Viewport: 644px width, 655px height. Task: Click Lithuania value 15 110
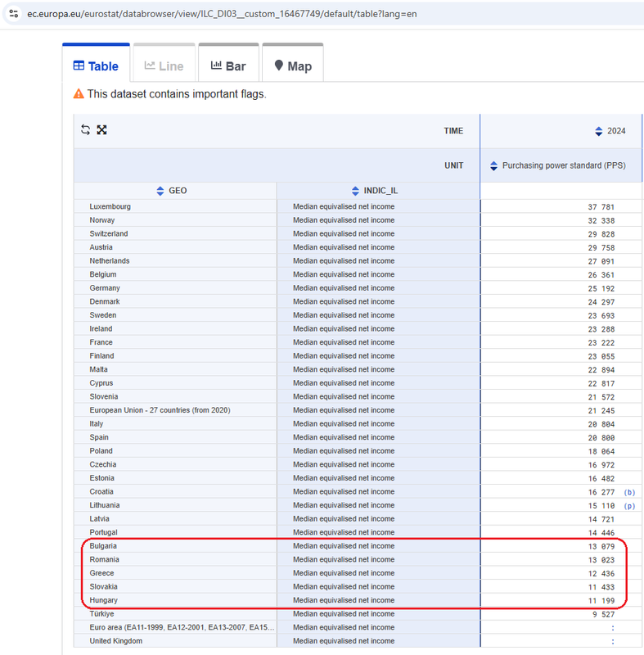(601, 506)
